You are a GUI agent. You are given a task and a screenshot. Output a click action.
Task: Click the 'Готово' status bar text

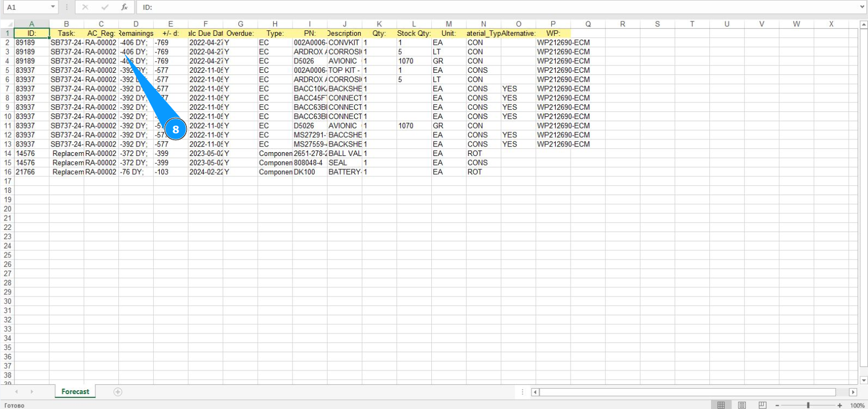point(14,406)
